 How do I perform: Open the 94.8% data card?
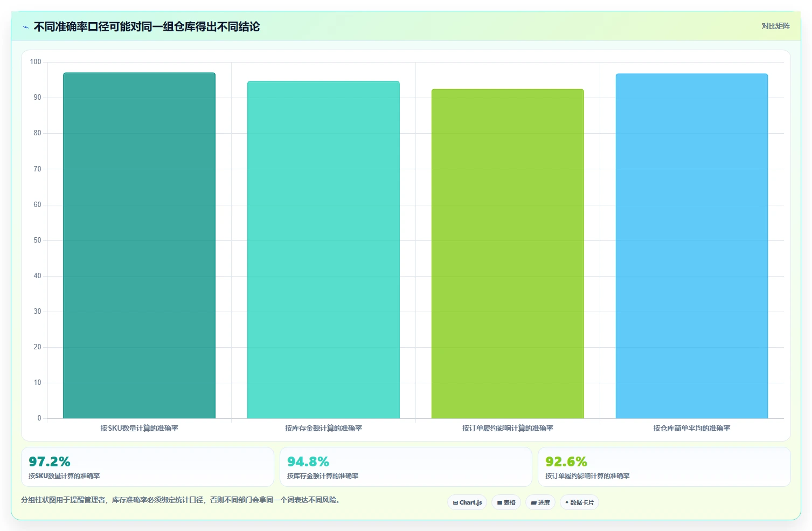point(406,467)
